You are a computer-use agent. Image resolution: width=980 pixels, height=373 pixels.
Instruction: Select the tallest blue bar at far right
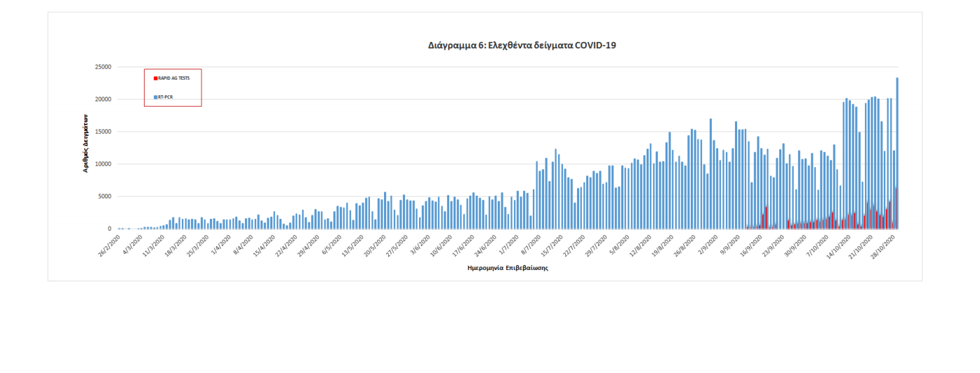point(897,140)
